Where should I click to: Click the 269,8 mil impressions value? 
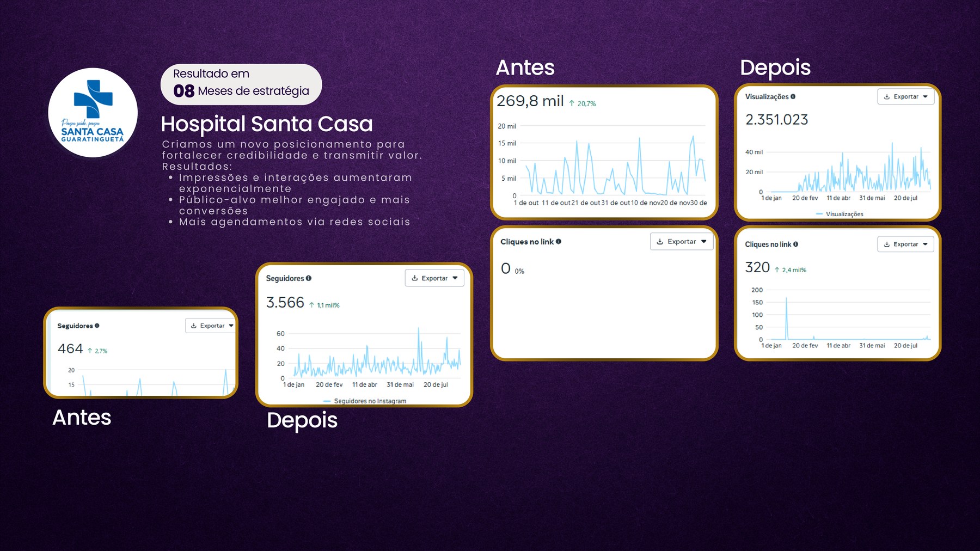click(530, 101)
